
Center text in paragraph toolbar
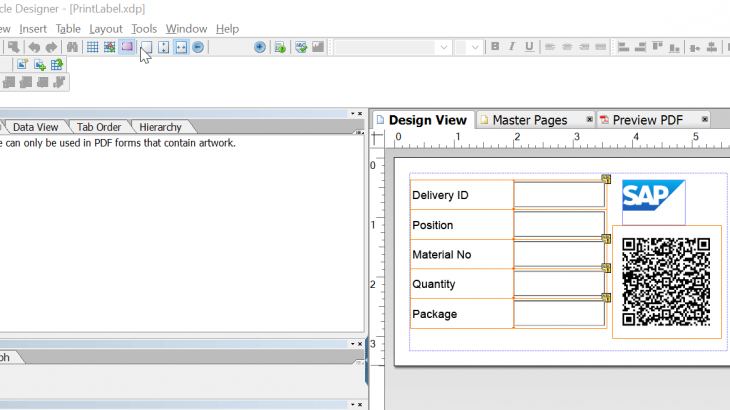[567, 47]
